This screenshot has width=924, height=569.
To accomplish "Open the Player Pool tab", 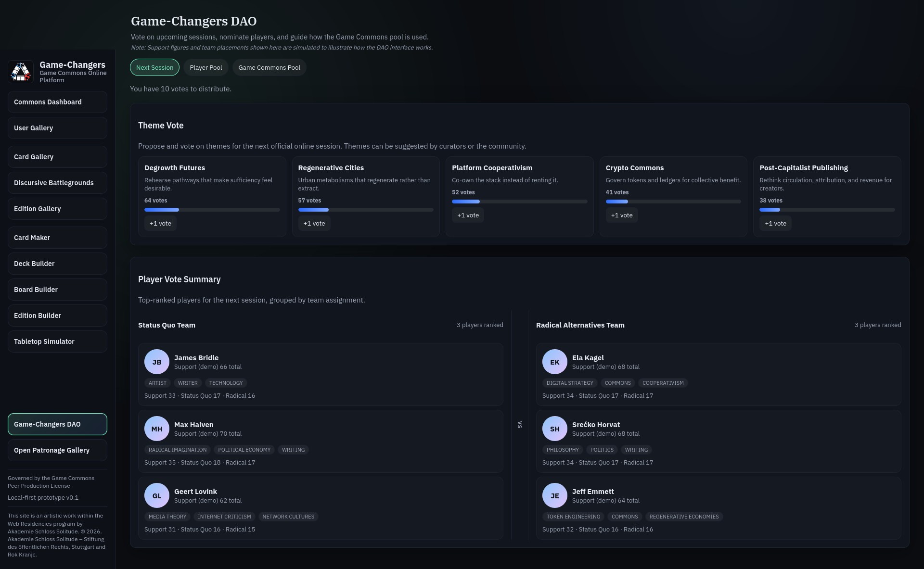I will (x=206, y=67).
